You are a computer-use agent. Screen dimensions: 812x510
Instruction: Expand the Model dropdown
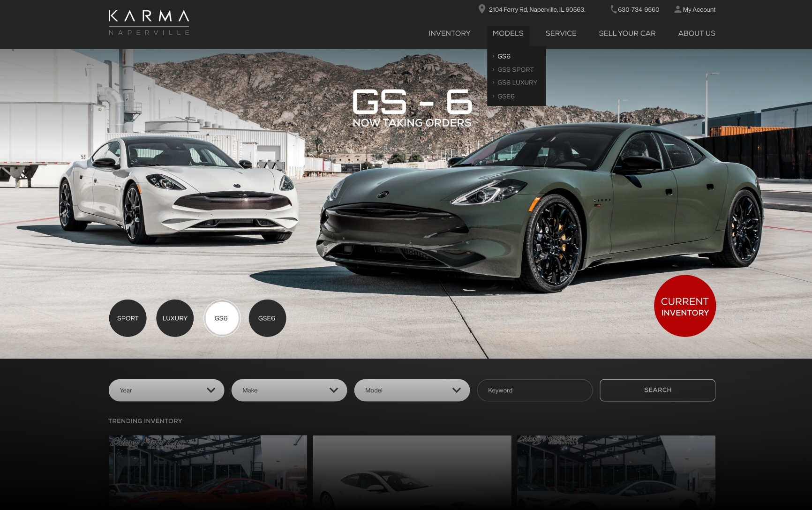pyautogui.click(x=412, y=390)
